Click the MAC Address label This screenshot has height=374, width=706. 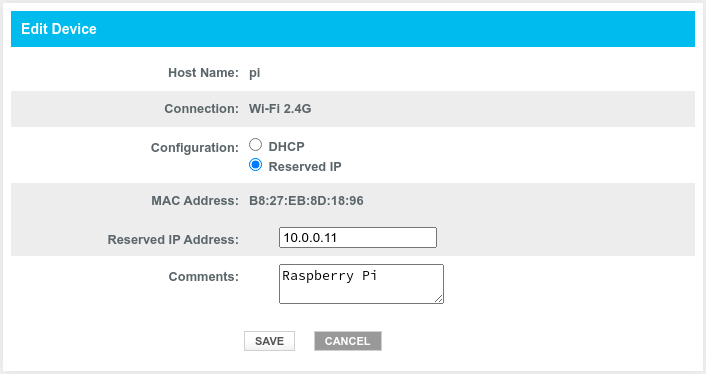(195, 201)
